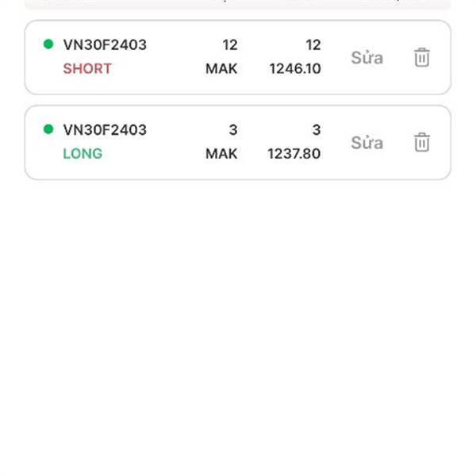Click green status dot of SHORT order
Screen dimensions: 476x476
coord(48,44)
